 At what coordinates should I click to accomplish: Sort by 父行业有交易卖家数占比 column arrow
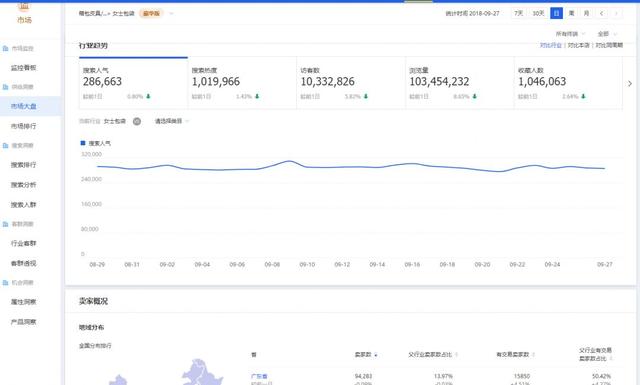point(611,358)
